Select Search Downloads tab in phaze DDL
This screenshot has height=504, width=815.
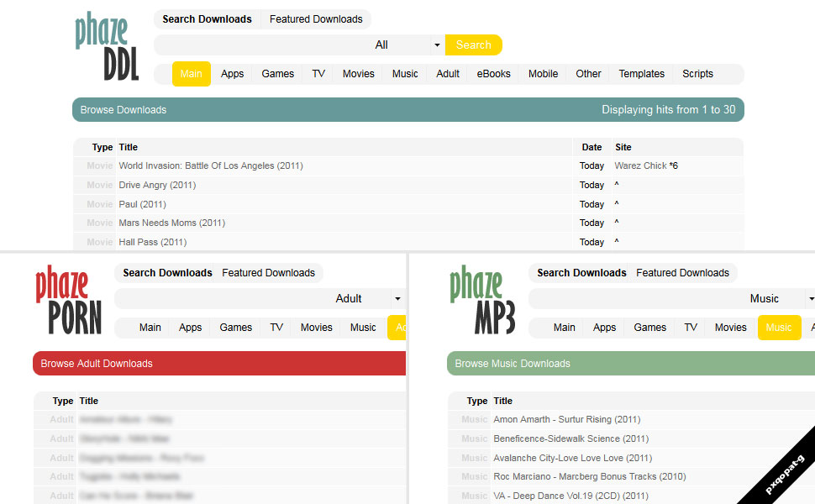(x=207, y=19)
